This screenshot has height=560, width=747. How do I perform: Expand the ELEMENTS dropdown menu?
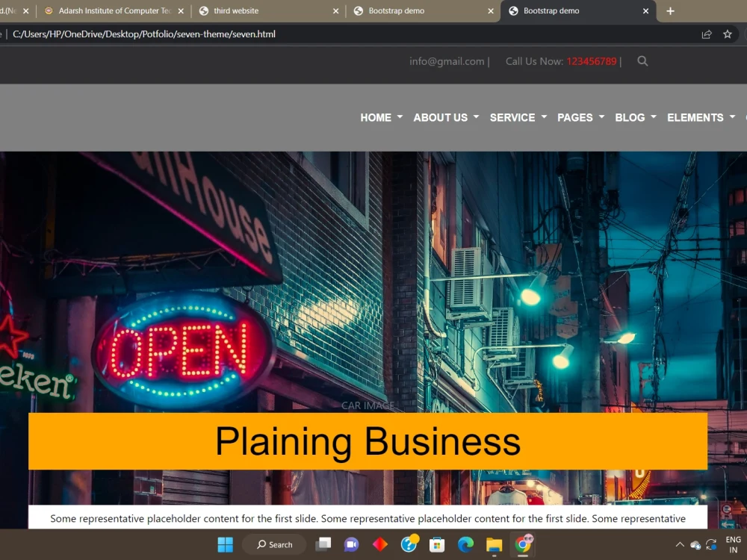point(701,118)
